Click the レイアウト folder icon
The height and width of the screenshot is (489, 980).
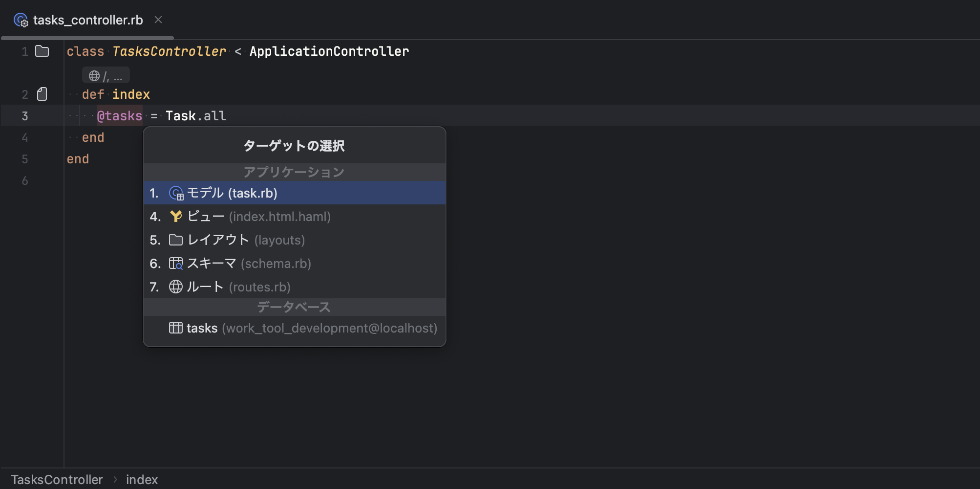pos(175,240)
